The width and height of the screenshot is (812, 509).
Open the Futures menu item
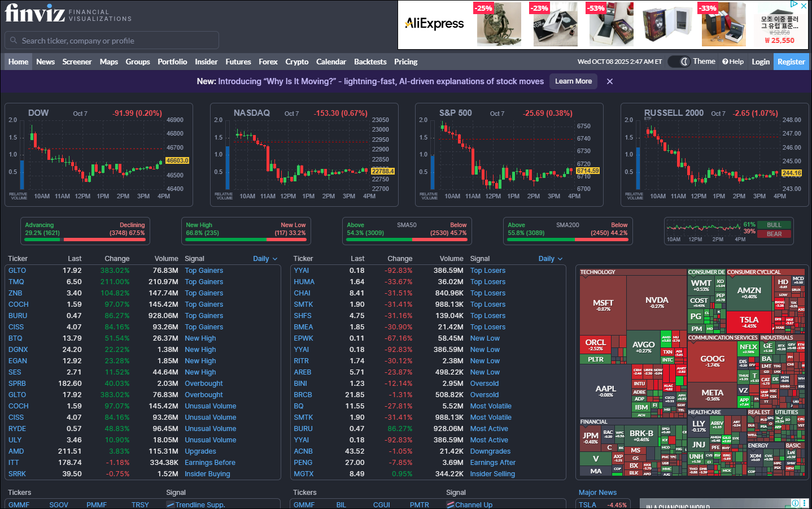(238, 62)
